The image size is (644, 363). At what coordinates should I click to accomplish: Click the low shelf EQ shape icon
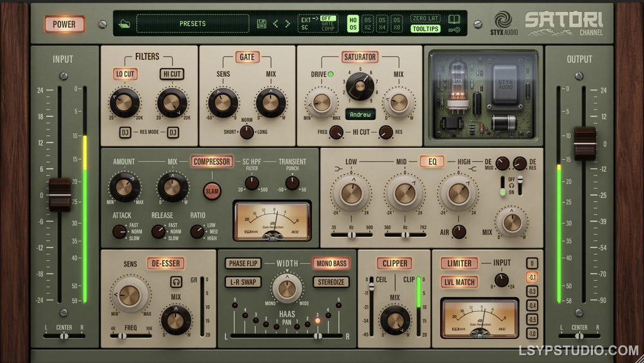(338, 169)
